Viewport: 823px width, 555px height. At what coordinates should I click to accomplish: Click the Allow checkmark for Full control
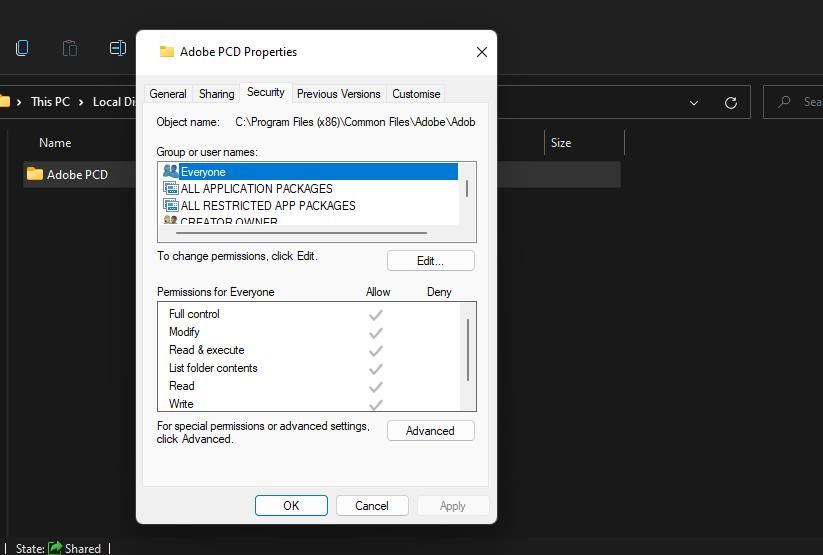(x=376, y=314)
